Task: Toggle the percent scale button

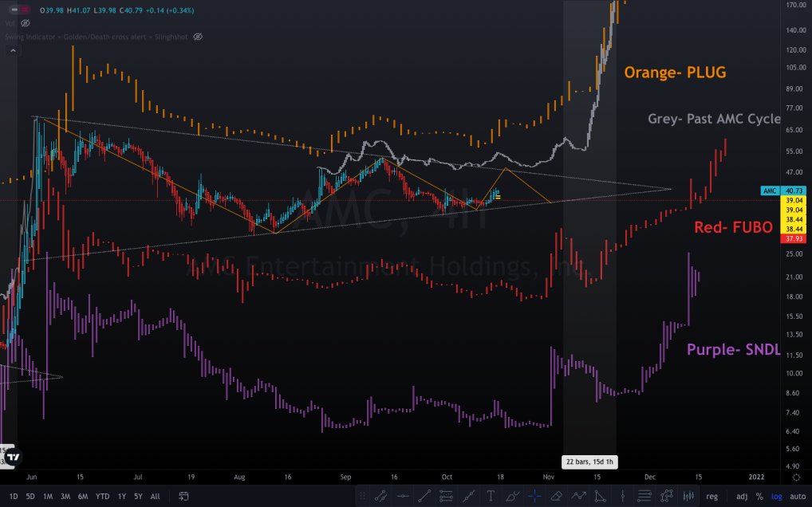Action: tap(759, 496)
